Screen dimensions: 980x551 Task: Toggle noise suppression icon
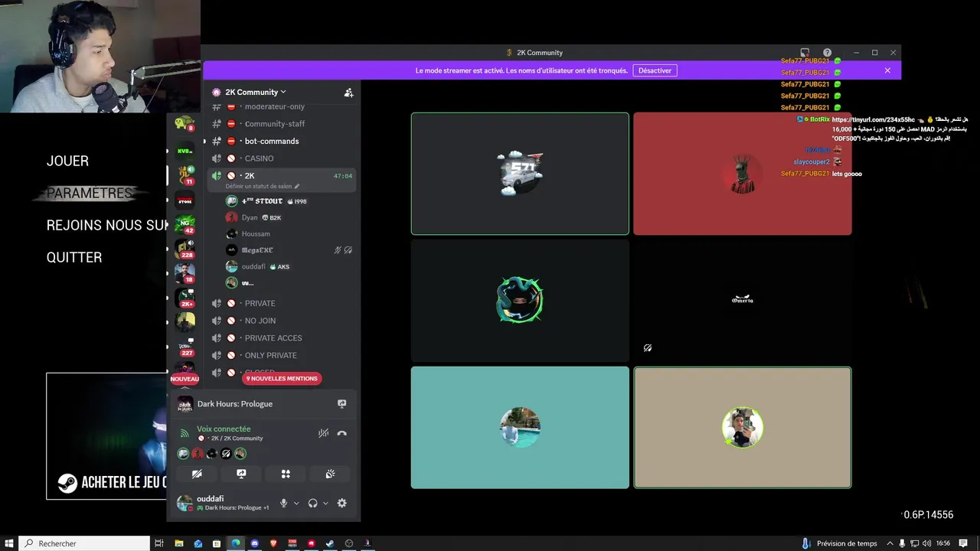[x=323, y=433]
